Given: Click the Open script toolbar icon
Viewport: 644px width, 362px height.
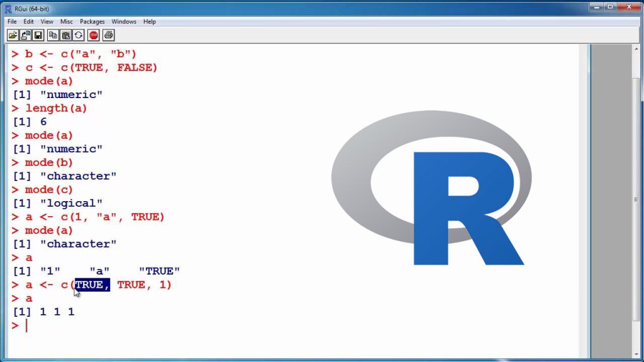Looking at the screenshot, I should pyautogui.click(x=13, y=35).
